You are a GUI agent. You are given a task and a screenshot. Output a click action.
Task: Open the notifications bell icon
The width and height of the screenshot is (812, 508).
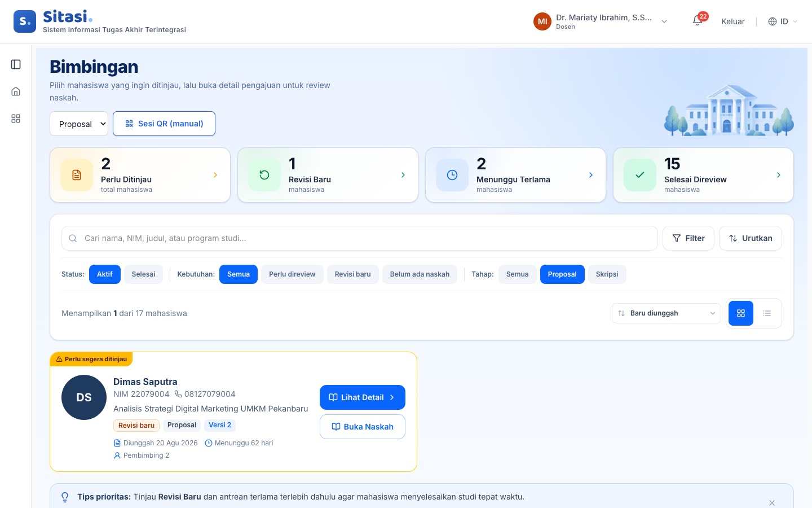click(x=698, y=21)
